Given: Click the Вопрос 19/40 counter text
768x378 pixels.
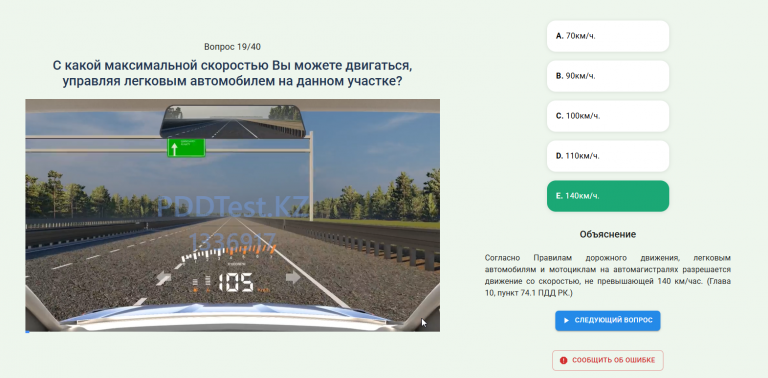Looking at the screenshot, I should click(x=233, y=47).
